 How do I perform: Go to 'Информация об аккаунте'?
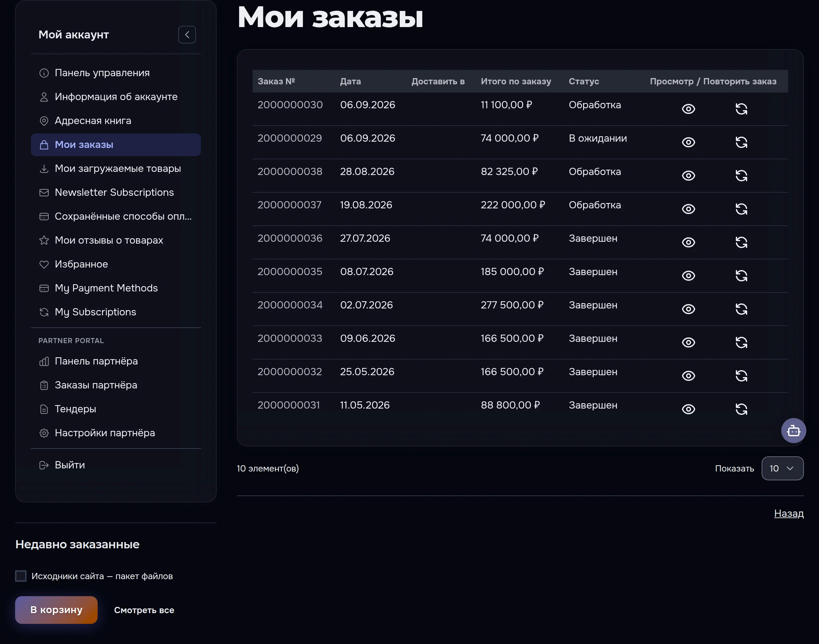[116, 97]
